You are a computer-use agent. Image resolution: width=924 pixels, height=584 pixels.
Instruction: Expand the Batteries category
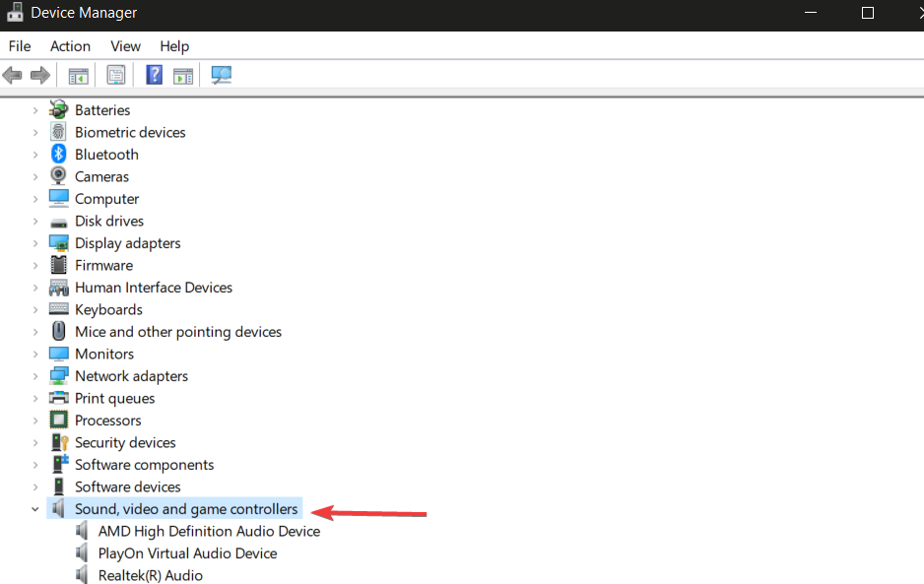tap(35, 110)
